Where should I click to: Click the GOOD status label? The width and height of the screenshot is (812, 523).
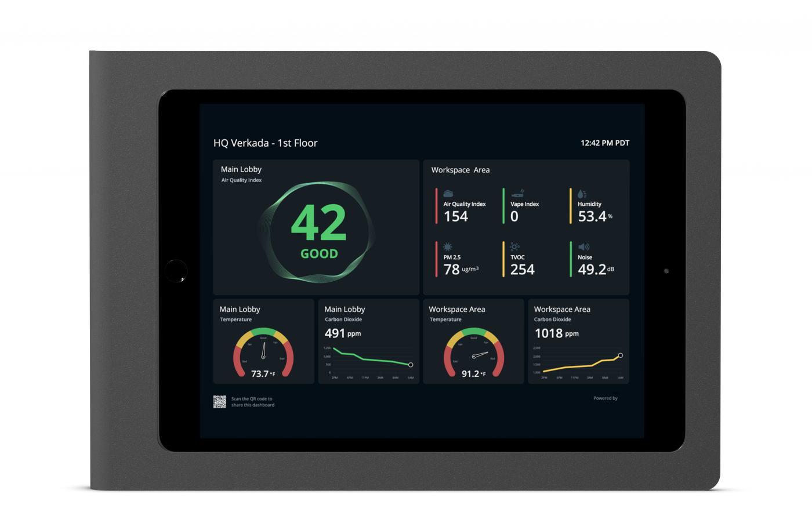pyautogui.click(x=319, y=254)
